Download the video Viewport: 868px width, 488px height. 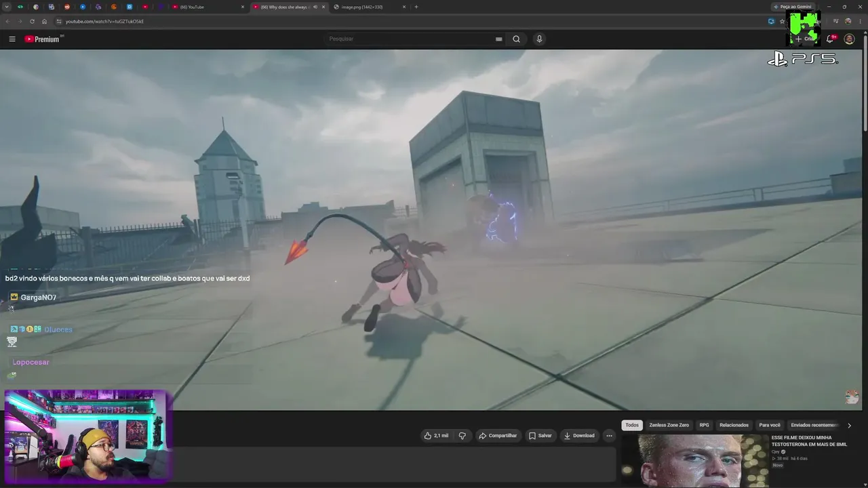coord(579,436)
